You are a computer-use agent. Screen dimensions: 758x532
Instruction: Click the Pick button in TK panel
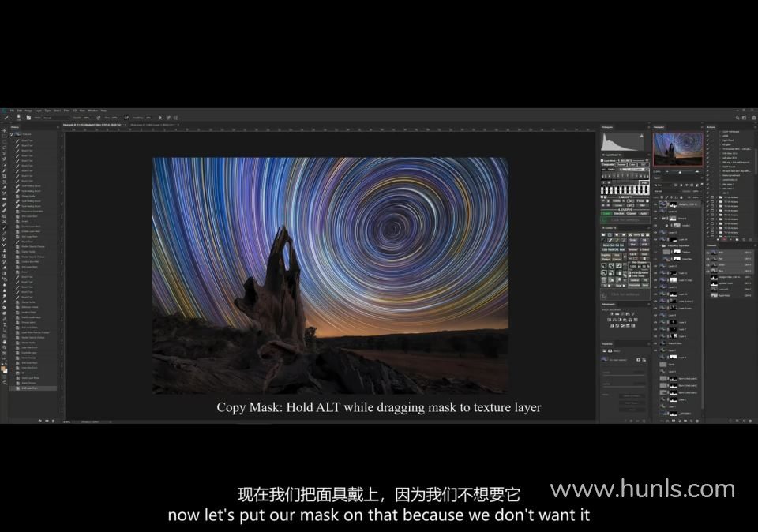pyautogui.click(x=644, y=183)
